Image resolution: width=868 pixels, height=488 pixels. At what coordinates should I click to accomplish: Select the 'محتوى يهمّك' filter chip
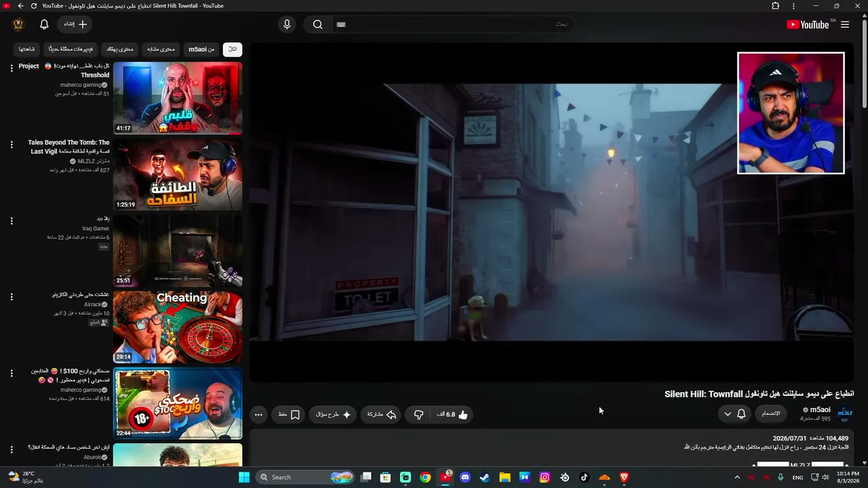121,49
